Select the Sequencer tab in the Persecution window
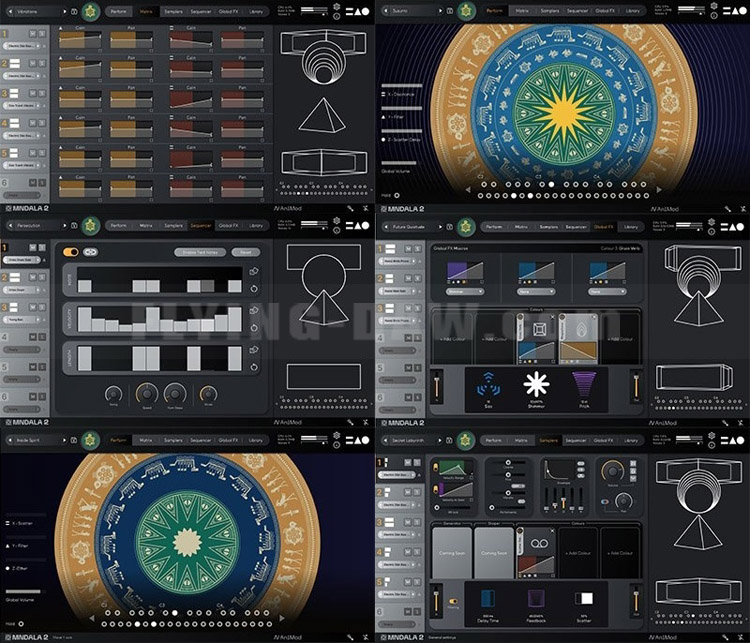This screenshot has width=750, height=643. [201, 225]
